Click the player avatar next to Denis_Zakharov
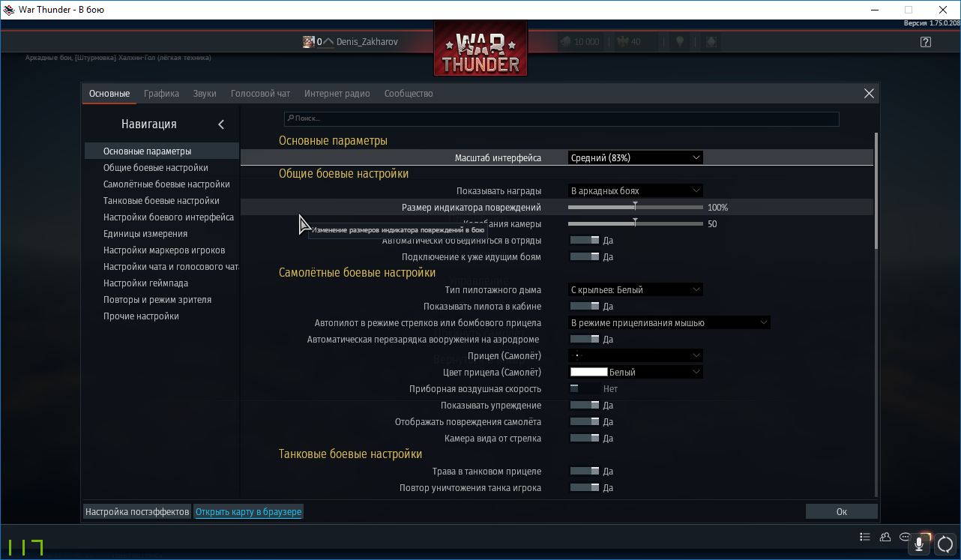Viewport: 961px width, 560px height. click(x=308, y=42)
